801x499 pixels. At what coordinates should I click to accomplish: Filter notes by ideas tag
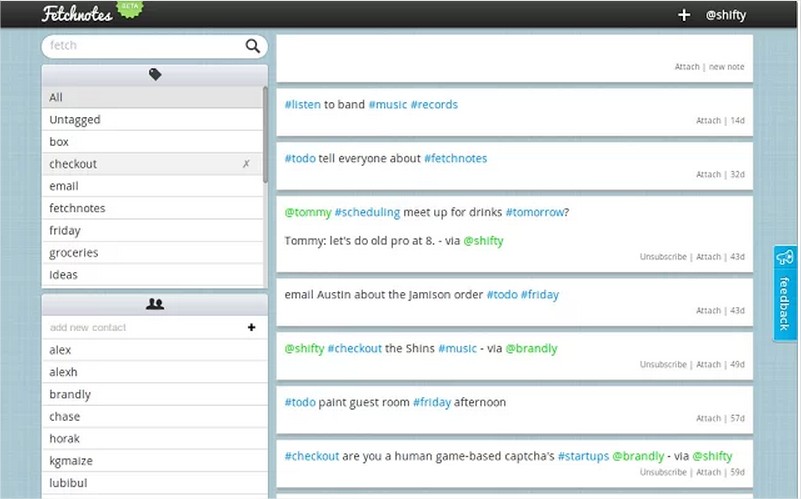tap(152, 275)
